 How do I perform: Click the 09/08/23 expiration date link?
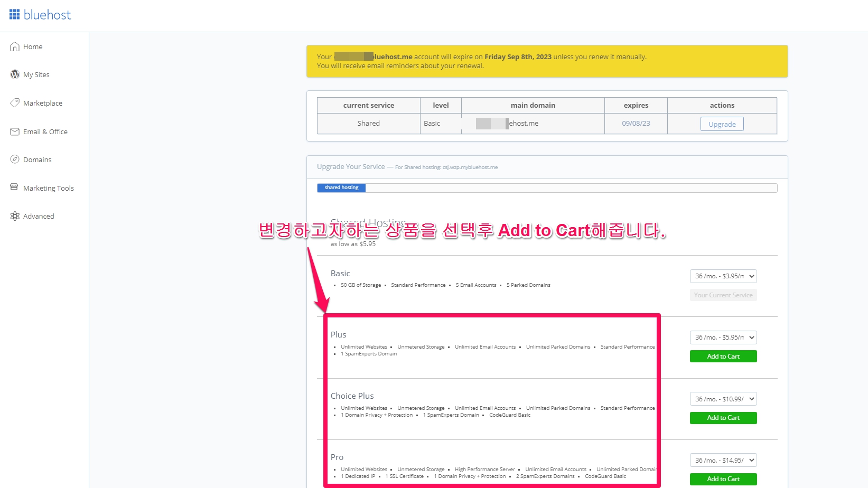pyautogui.click(x=636, y=123)
